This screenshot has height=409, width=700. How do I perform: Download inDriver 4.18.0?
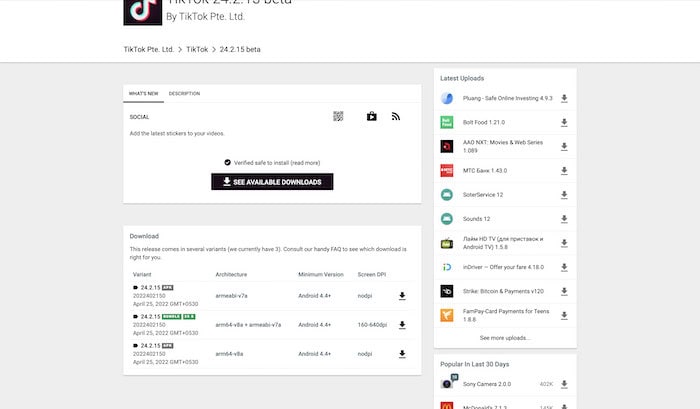click(564, 267)
